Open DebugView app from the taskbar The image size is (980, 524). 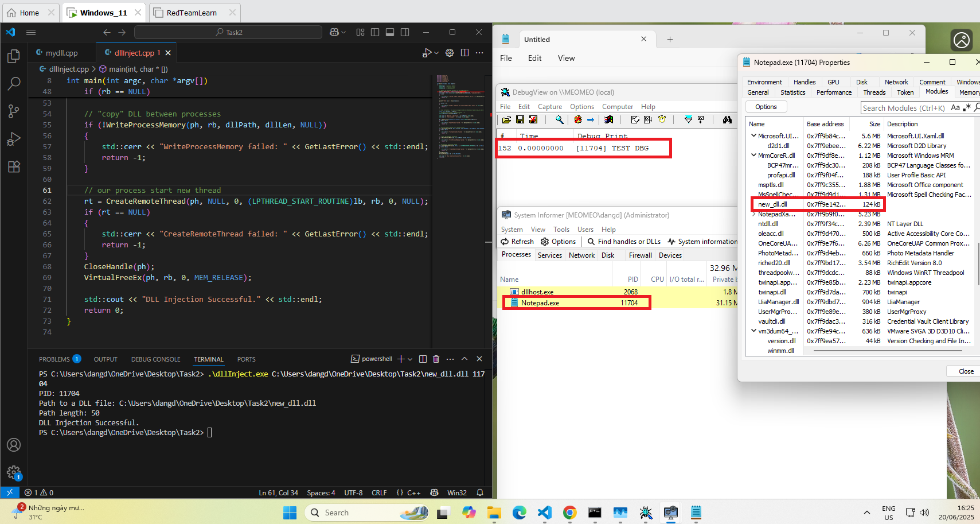click(646, 513)
